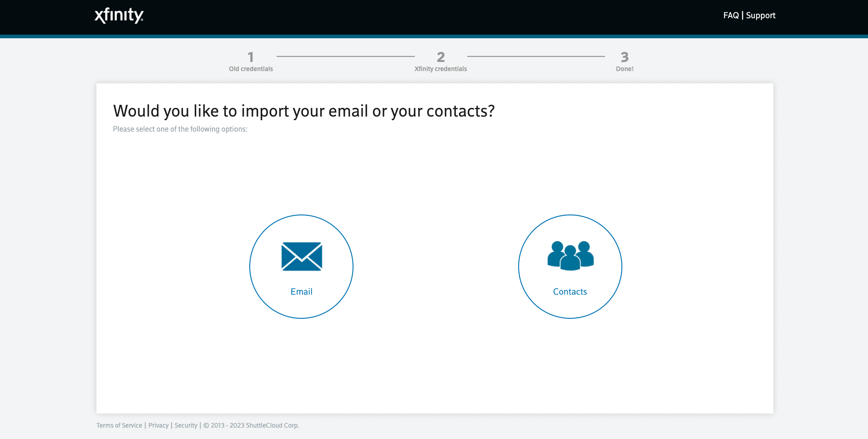Select the people Contacts import icon
The height and width of the screenshot is (439, 868).
coord(570,255)
